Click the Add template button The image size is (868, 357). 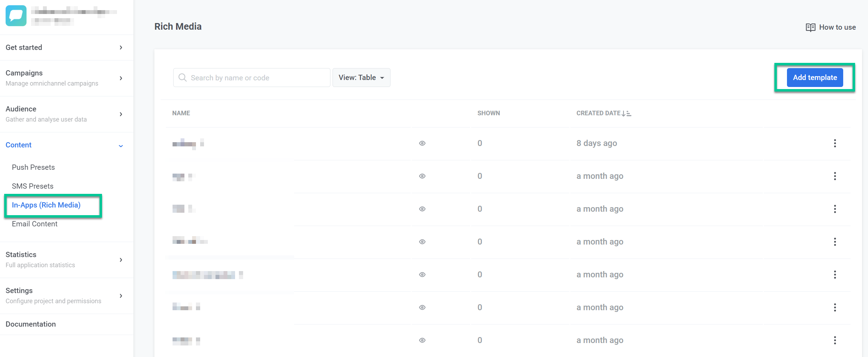815,78
